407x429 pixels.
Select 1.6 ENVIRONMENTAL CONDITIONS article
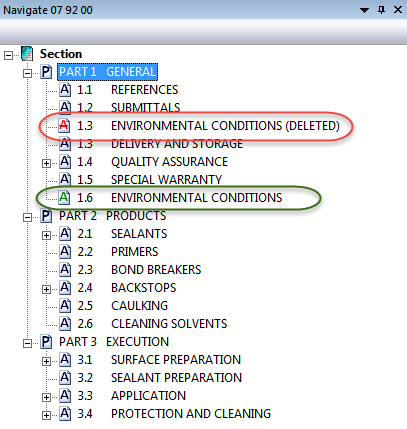[180, 198]
